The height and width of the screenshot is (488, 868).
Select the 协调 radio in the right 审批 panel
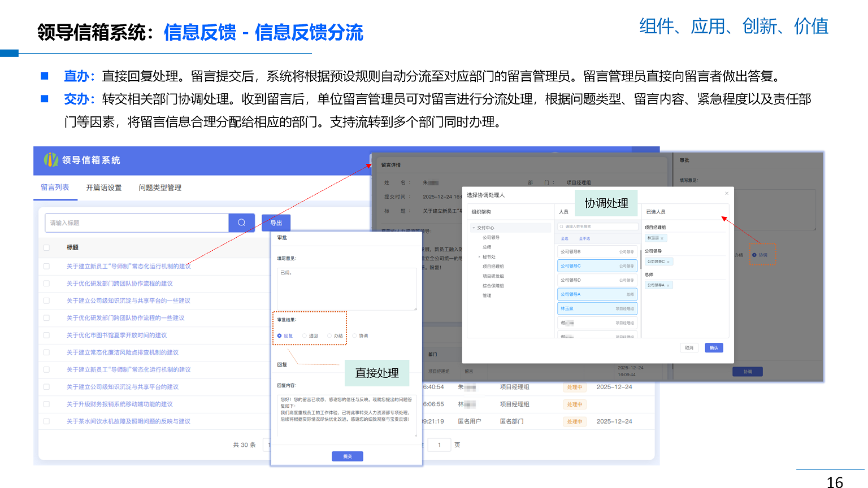click(x=754, y=255)
